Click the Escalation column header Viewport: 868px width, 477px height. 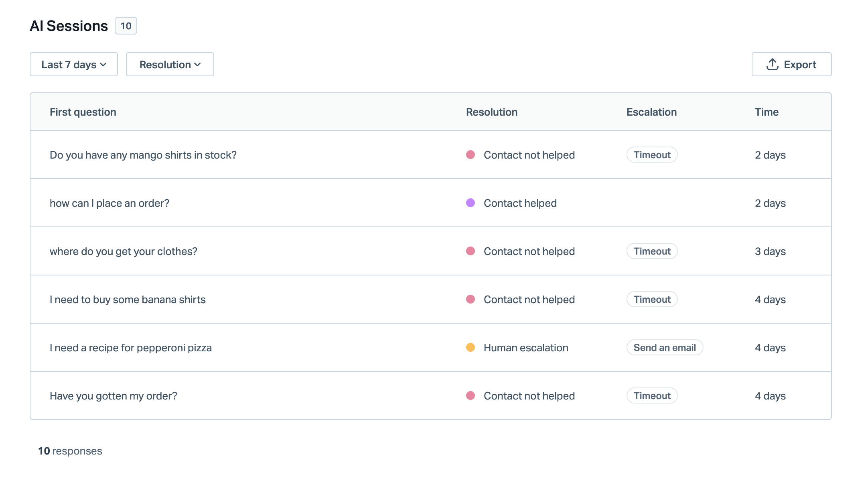point(652,112)
